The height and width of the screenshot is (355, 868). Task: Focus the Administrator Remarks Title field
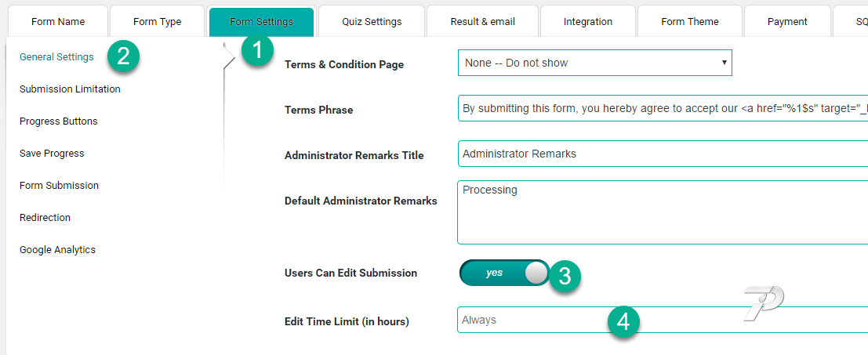[663, 154]
